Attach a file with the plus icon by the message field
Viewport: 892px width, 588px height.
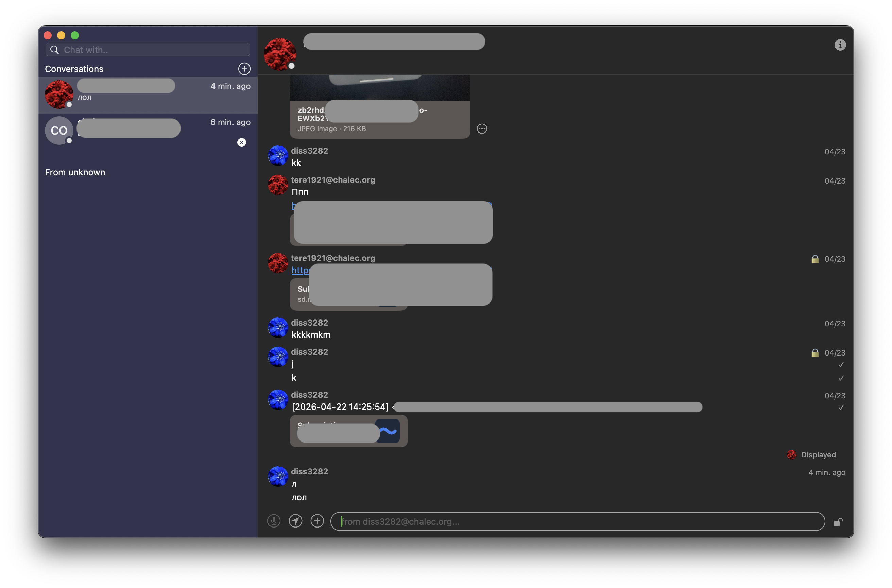coord(317,521)
